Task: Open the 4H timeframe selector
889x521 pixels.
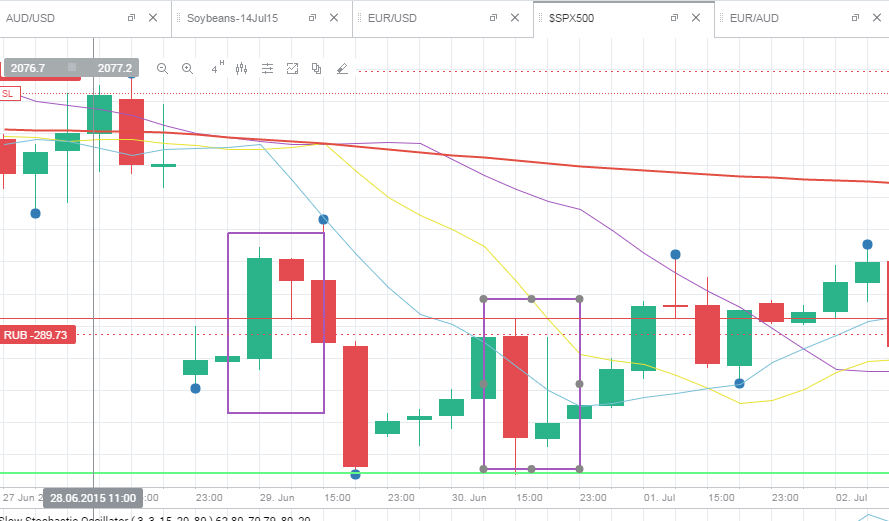Action: click(217, 69)
